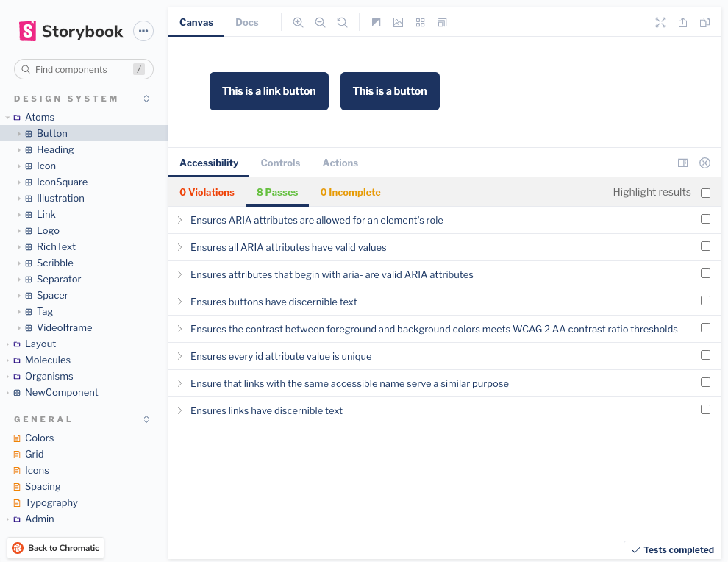Toggle the grid icon in the toolbar
This screenshot has height=562, width=728.
tap(420, 22)
